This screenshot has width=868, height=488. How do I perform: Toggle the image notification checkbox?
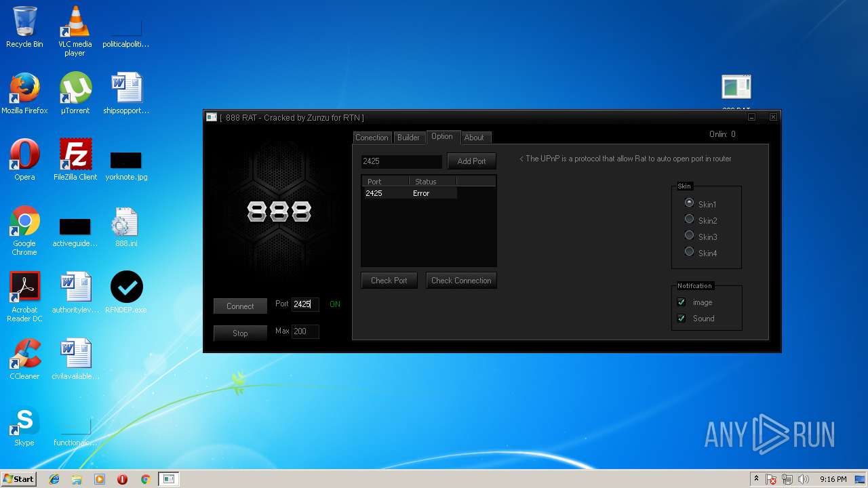(682, 302)
